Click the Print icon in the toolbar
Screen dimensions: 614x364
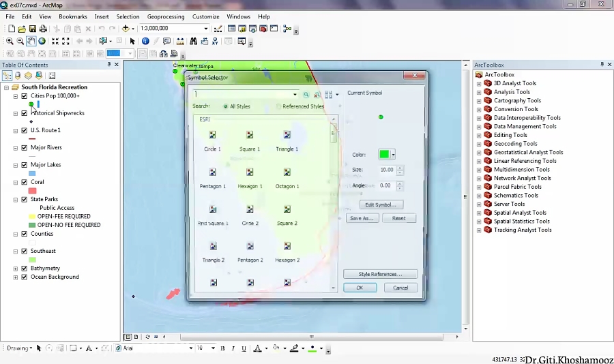pos(43,29)
